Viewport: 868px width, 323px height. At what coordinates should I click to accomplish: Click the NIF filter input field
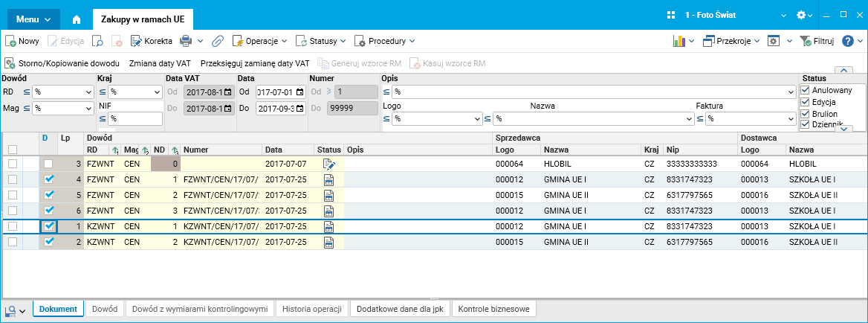point(135,118)
